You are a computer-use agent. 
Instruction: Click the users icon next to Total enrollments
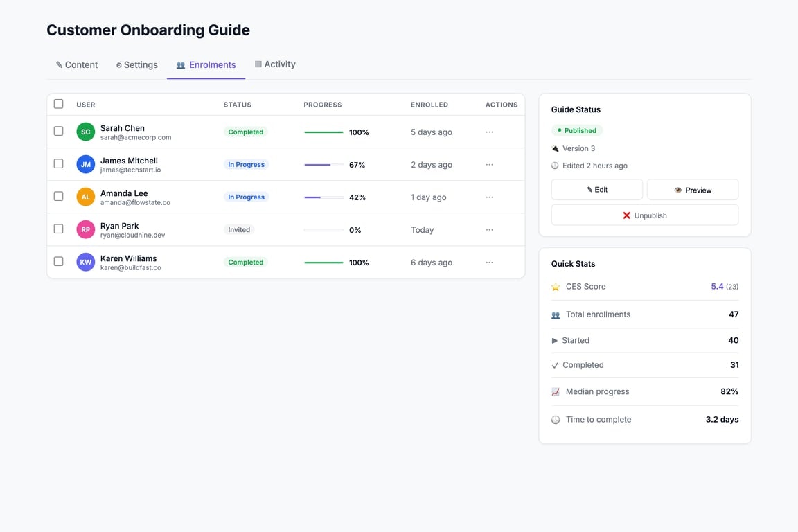(x=555, y=314)
